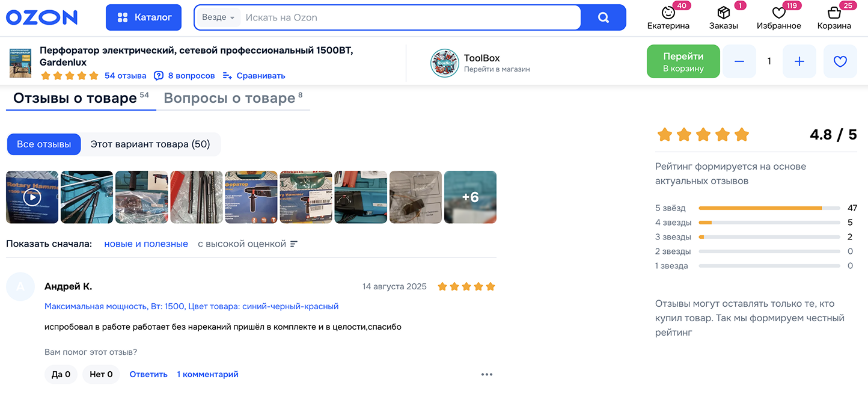Increase quantity with plus button
The height and width of the screenshot is (400, 868).
tap(799, 61)
